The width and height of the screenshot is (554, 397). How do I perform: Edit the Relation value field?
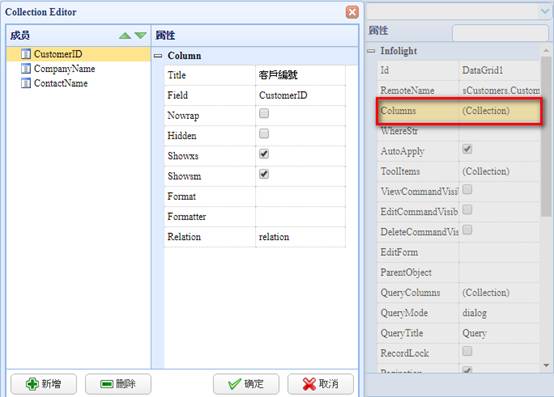click(300, 237)
